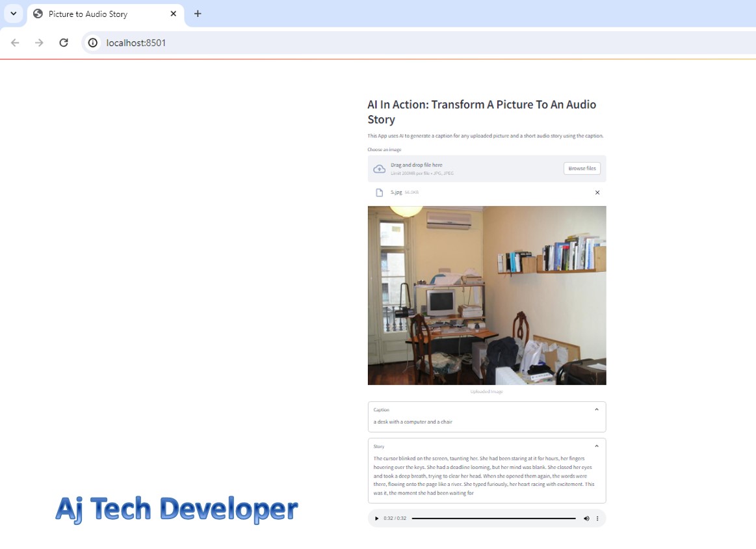The image size is (756, 549).
Task: Click the audio progress seek bar
Action: coord(494,518)
